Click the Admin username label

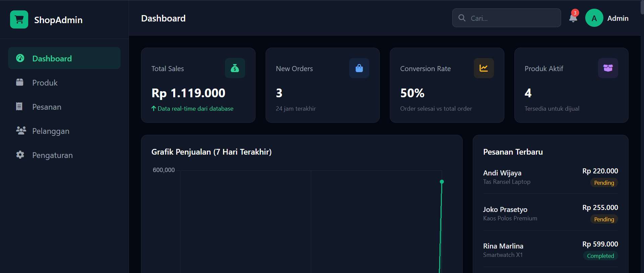[x=618, y=18]
